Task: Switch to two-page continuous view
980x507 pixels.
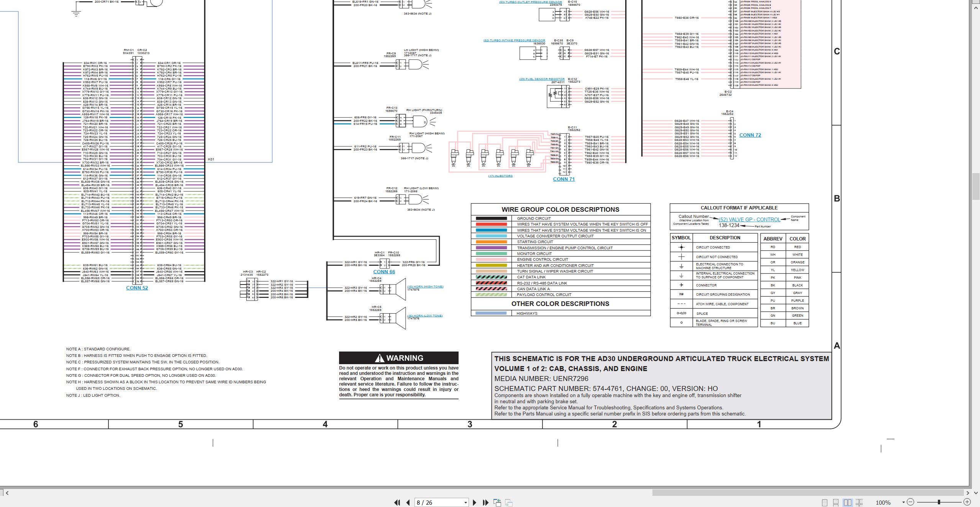Action: 859,502
